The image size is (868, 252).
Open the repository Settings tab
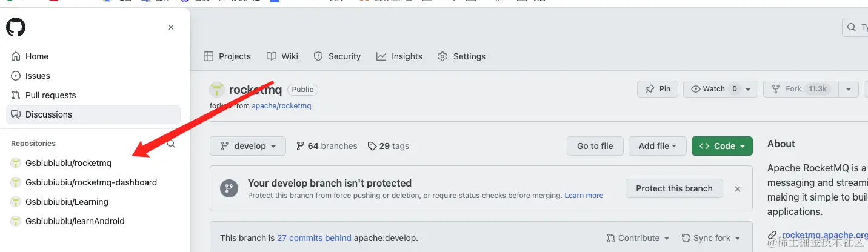pyautogui.click(x=461, y=56)
